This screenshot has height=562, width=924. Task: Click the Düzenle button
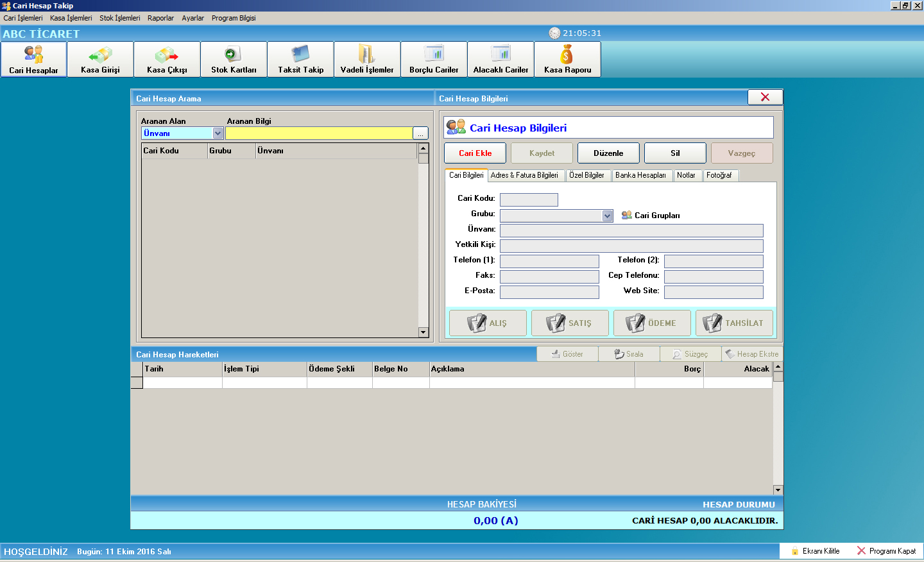608,153
